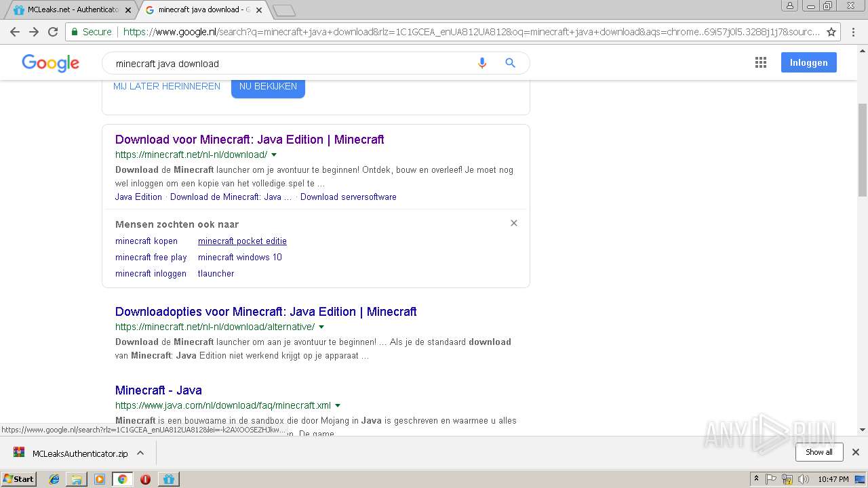868x488 pixels.
Task: Open the Action Center flag in the tray
Action: [771, 479]
